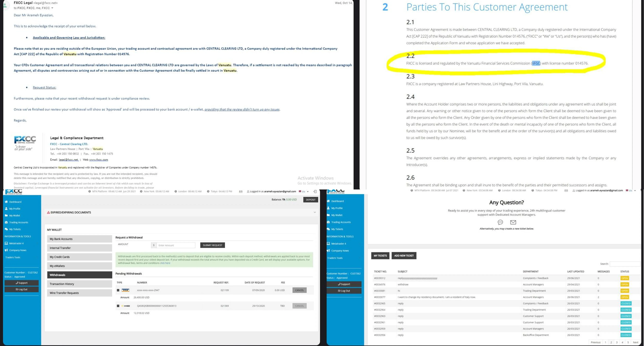
Task: Click the legal@fxcc.net email link in signature
Action: tap(69, 160)
